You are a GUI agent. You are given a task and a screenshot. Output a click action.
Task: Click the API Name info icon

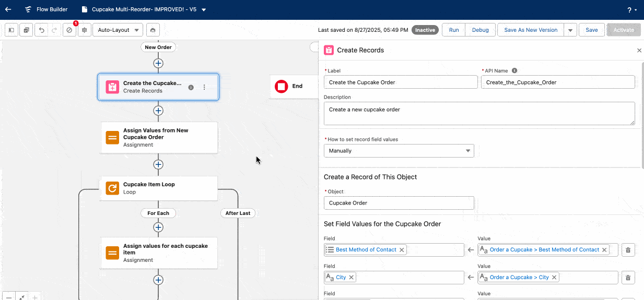514,70
